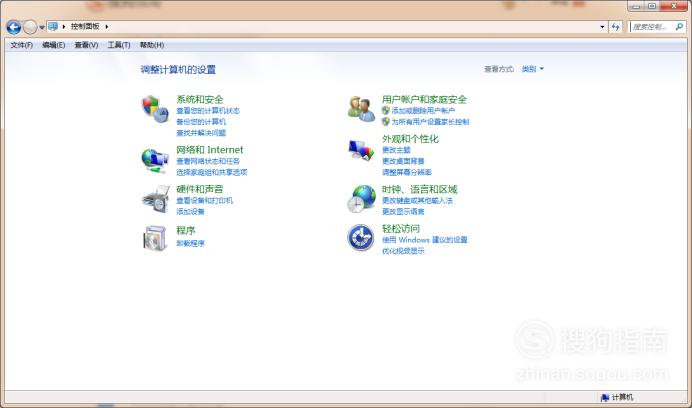Open 用户帐户和家庭安全 category link
This screenshot has height=408, width=692.
click(x=424, y=99)
